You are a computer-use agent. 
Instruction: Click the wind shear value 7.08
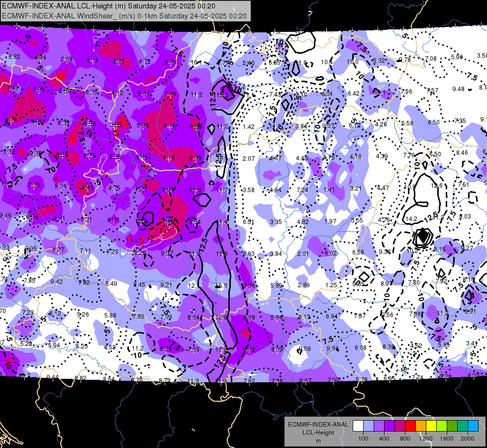point(431,58)
